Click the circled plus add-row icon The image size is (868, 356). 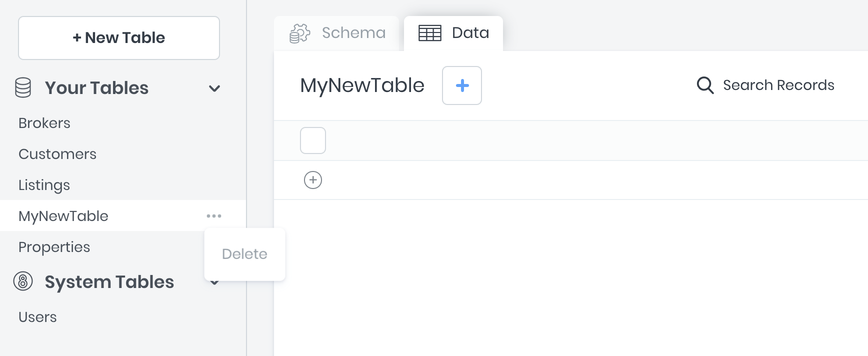click(313, 180)
